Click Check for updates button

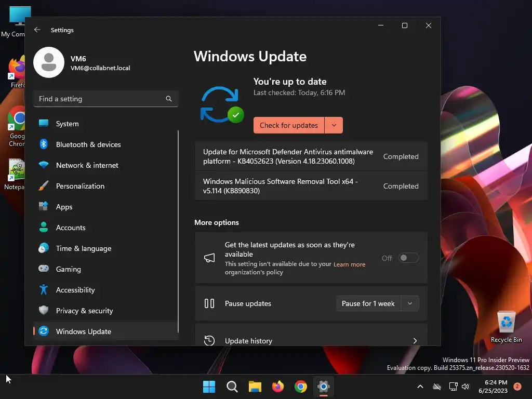(x=289, y=125)
